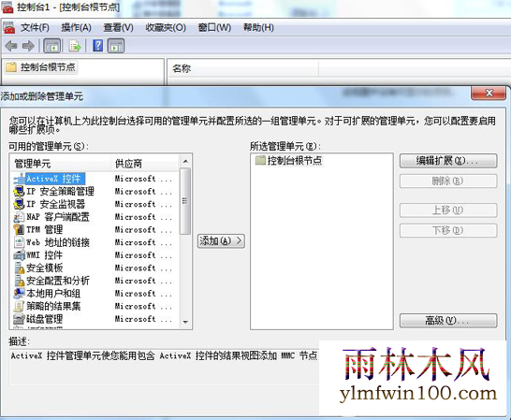The image size is (511, 420).
Task: Click the 下移(D) button
Action: click(448, 231)
